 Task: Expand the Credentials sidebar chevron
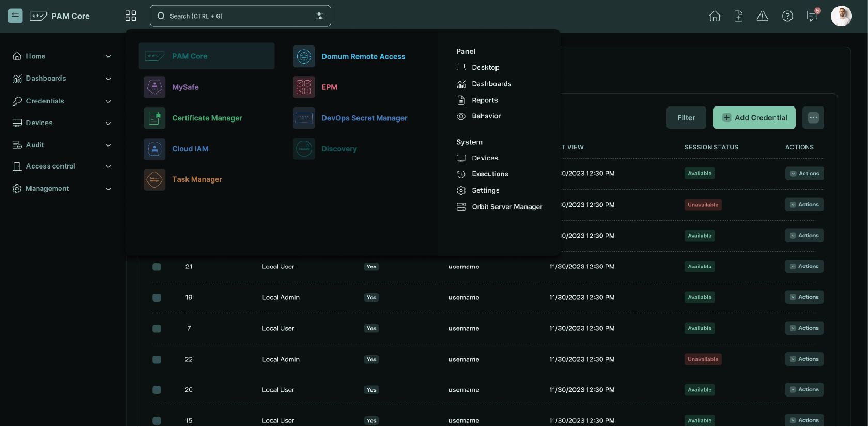[x=109, y=101]
